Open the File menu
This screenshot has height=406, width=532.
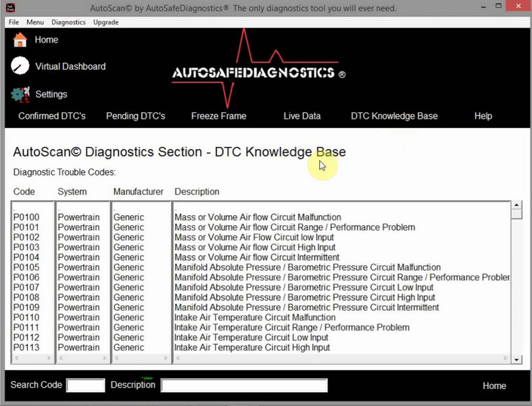click(13, 22)
